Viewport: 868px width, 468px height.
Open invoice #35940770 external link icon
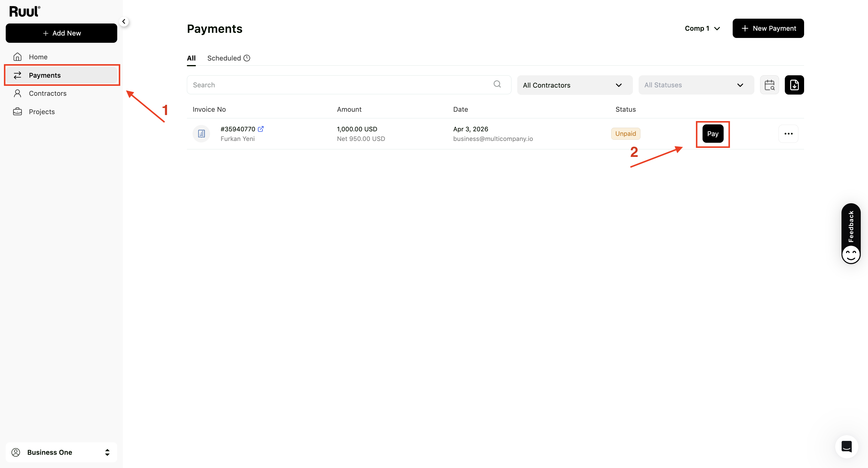coord(261,129)
